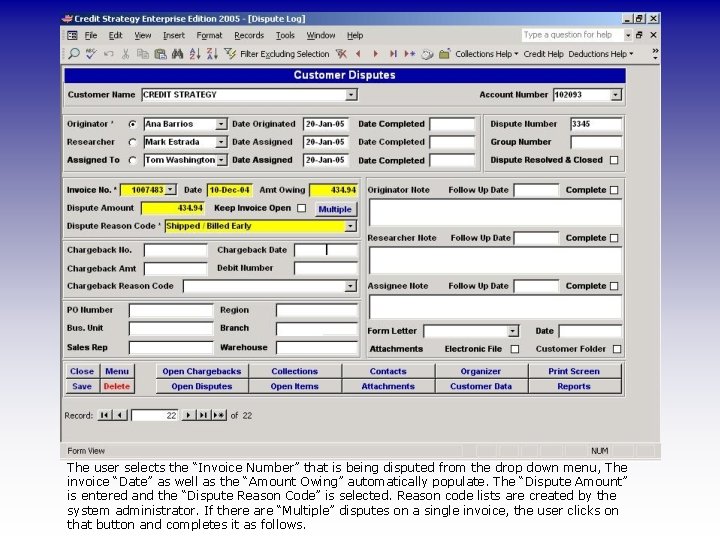Go to last record in navigator

pyautogui.click(x=203, y=415)
